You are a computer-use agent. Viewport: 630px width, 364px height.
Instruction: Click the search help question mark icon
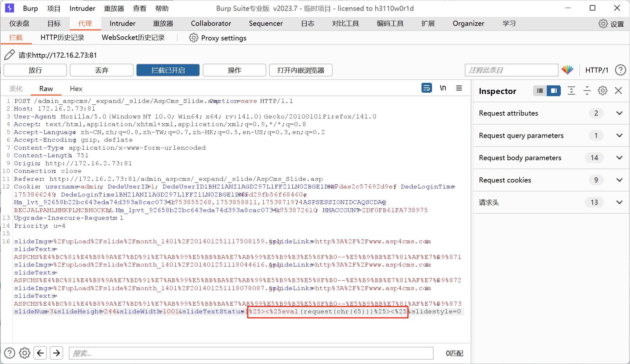coord(10,353)
